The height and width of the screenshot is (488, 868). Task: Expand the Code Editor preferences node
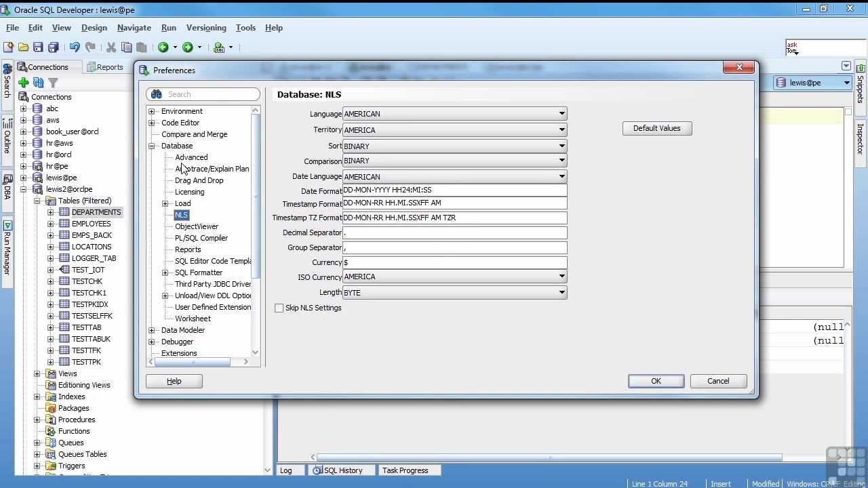pos(152,123)
